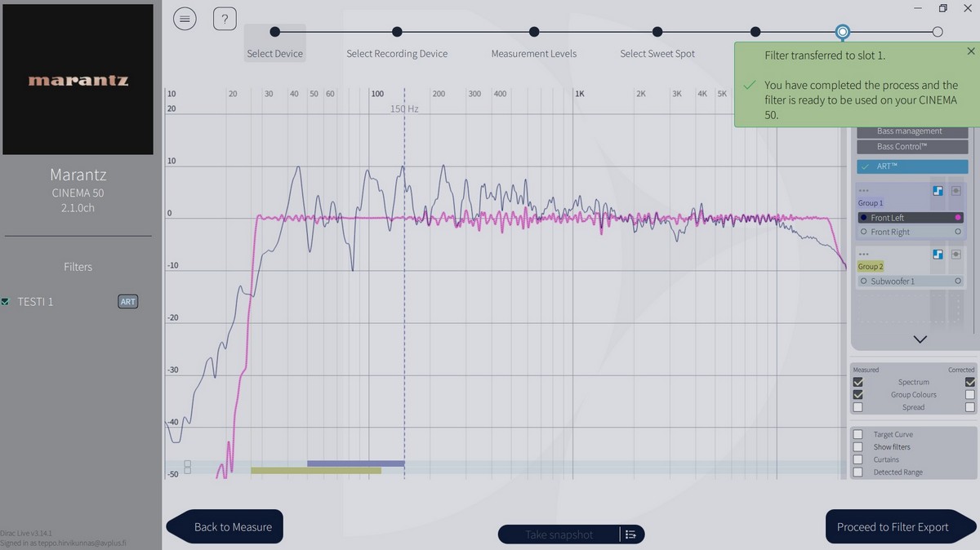This screenshot has height=550, width=980.
Task: Open the snapshot list icon
Action: [630, 534]
